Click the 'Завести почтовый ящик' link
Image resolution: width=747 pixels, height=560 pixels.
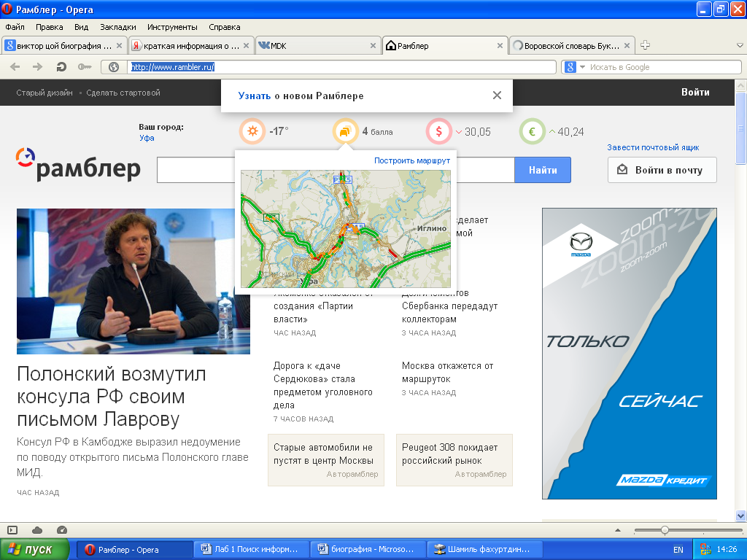click(653, 147)
